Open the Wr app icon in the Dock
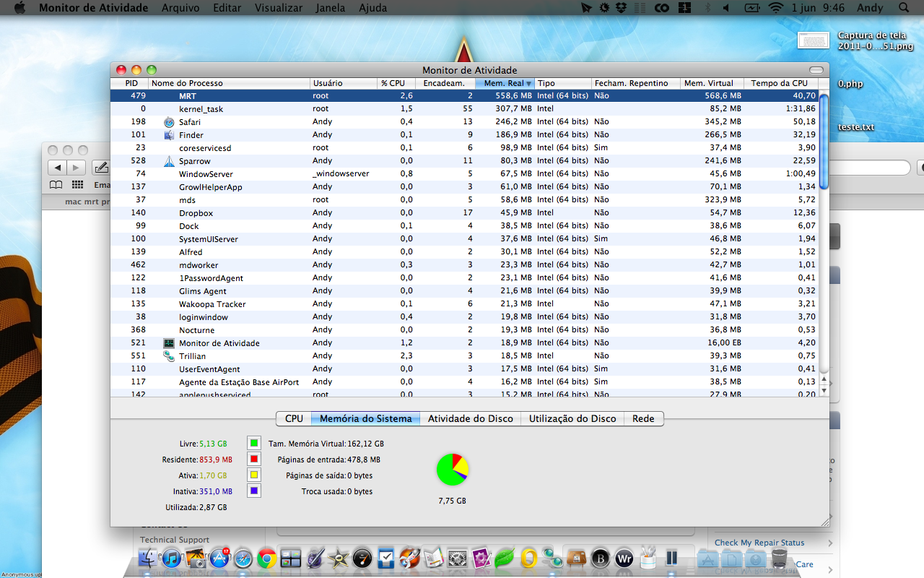Image resolution: width=924 pixels, height=578 pixels. click(624, 558)
